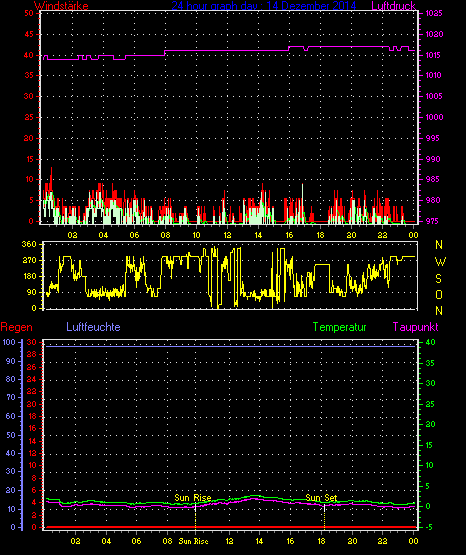The height and width of the screenshot is (555, 466).
Task: Click compass letter O beside the wind direction chart
Action: point(439,294)
